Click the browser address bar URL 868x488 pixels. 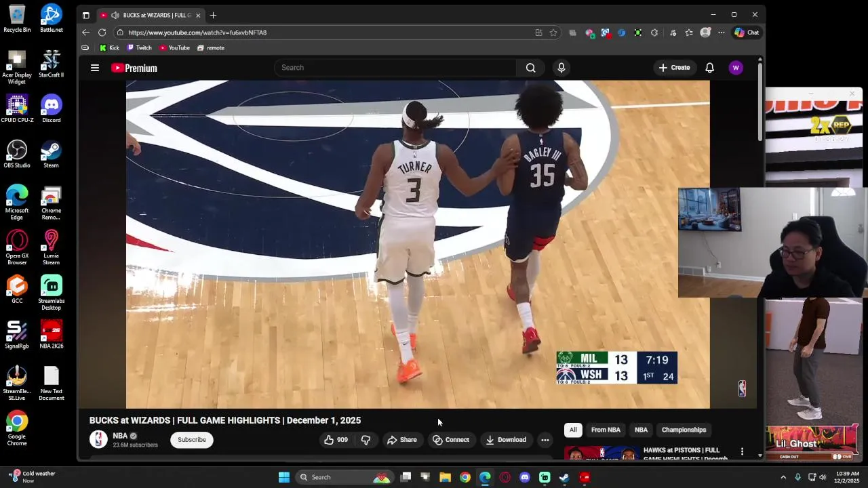(x=197, y=33)
